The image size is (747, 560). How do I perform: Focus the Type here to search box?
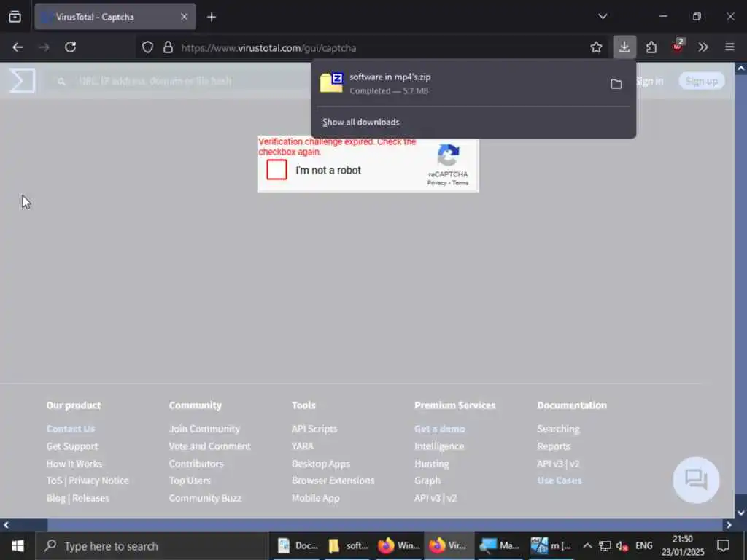pos(152,545)
